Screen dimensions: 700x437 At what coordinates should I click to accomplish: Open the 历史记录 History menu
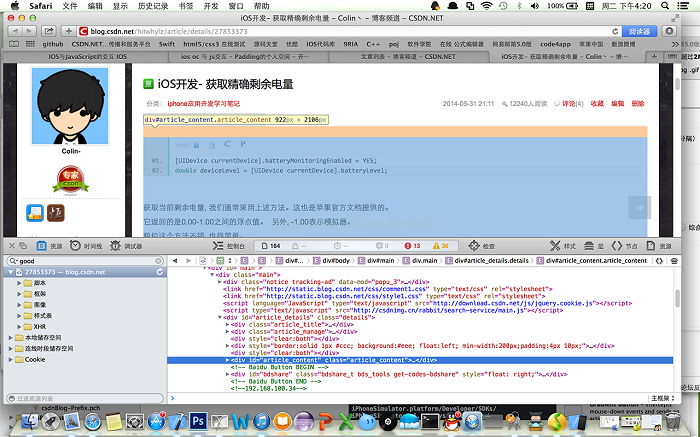coord(153,6)
